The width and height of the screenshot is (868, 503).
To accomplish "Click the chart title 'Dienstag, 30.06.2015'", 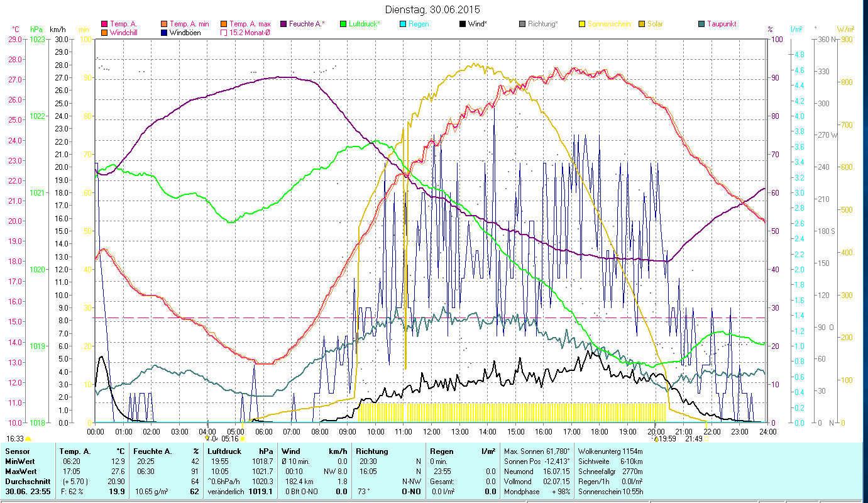I will click(x=431, y=9).
